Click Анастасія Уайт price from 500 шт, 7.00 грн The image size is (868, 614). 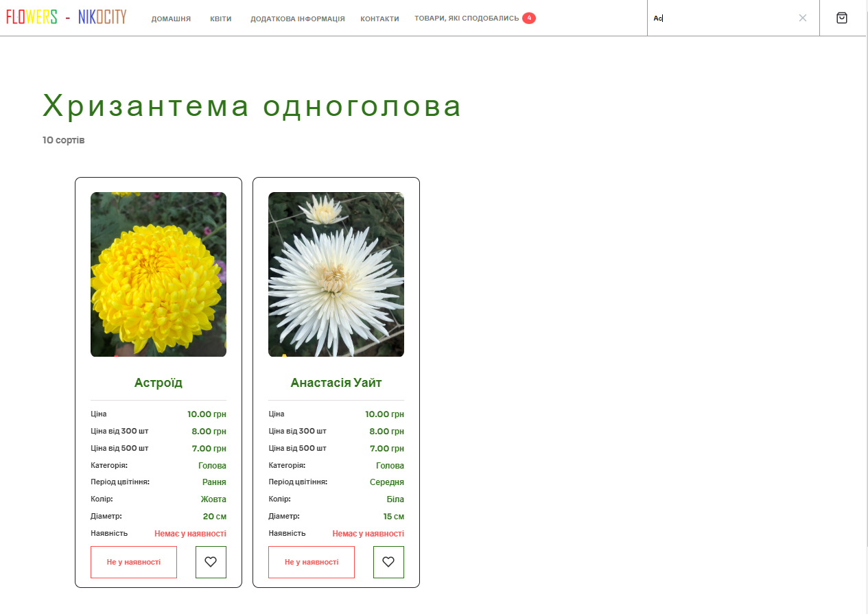[386, 449]
